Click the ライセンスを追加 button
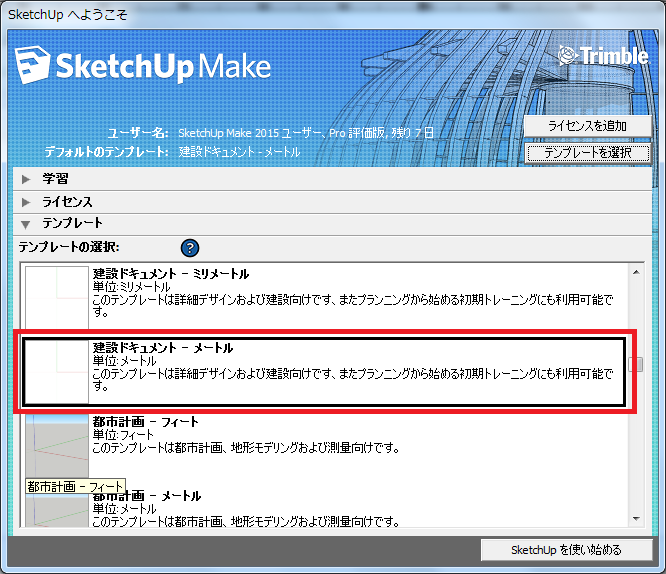Viewport: 666px width, 574px height. 588,126
